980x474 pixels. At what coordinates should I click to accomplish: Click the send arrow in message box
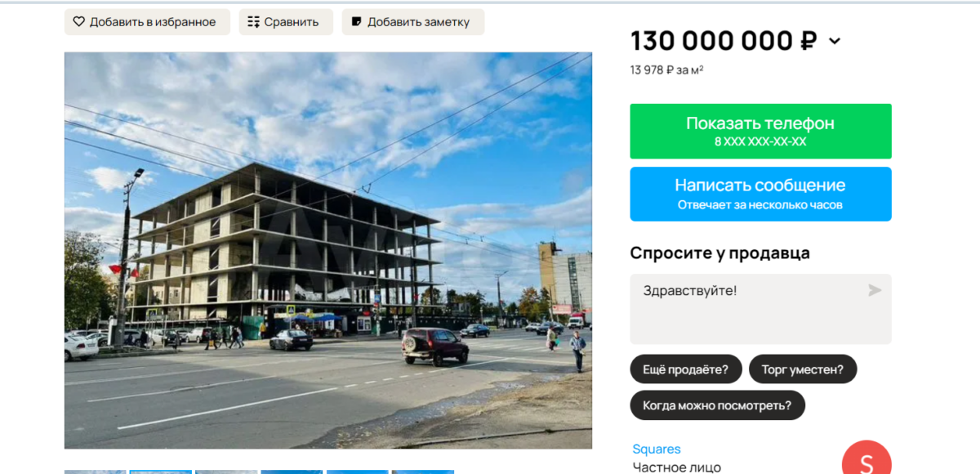tap(875, 290)
